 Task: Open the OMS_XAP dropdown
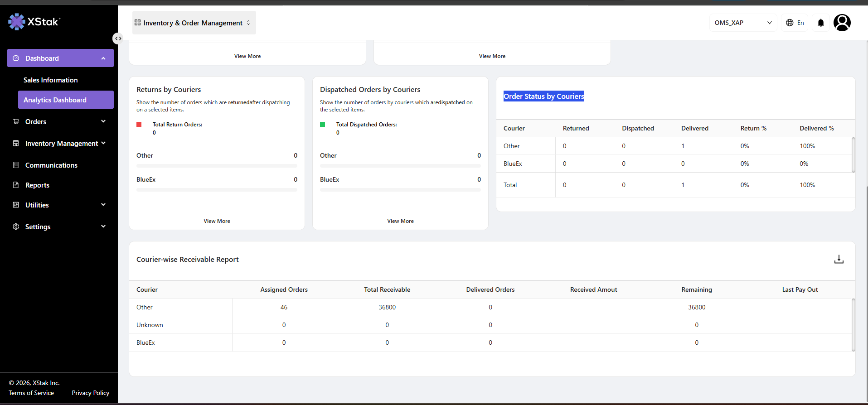pos(743,23)
